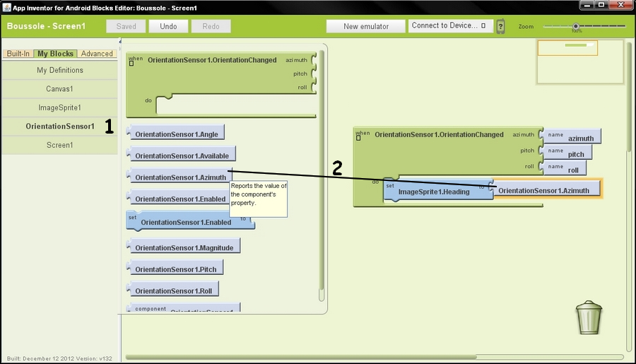636x364 pixels.
Task: Select set ImageSprite1.Heading block
Action: [x=438, y=190]
